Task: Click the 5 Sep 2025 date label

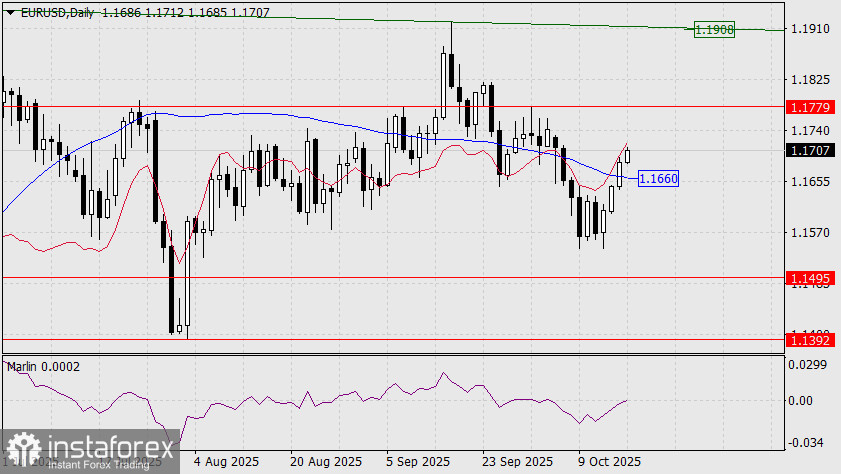Action: coord(418,462)
